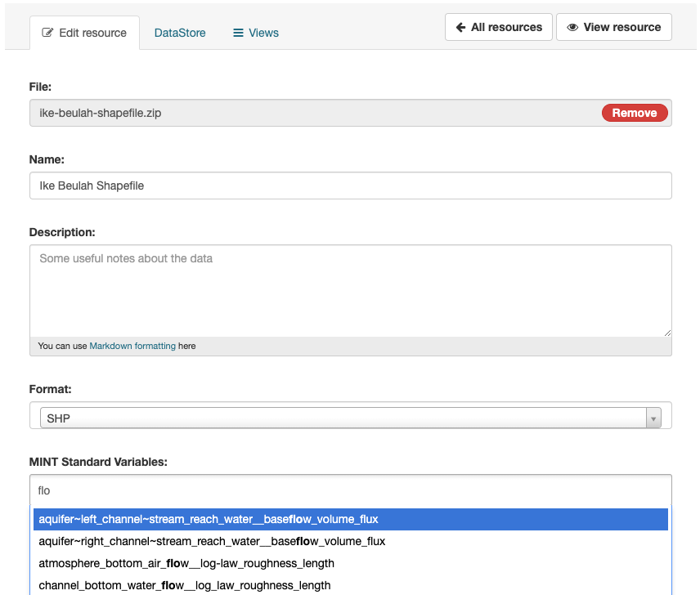Select aquifer~right_channel baseflow_volume_flux option
This screenshot has height=595, width=700.
click(x=351, y=542)
